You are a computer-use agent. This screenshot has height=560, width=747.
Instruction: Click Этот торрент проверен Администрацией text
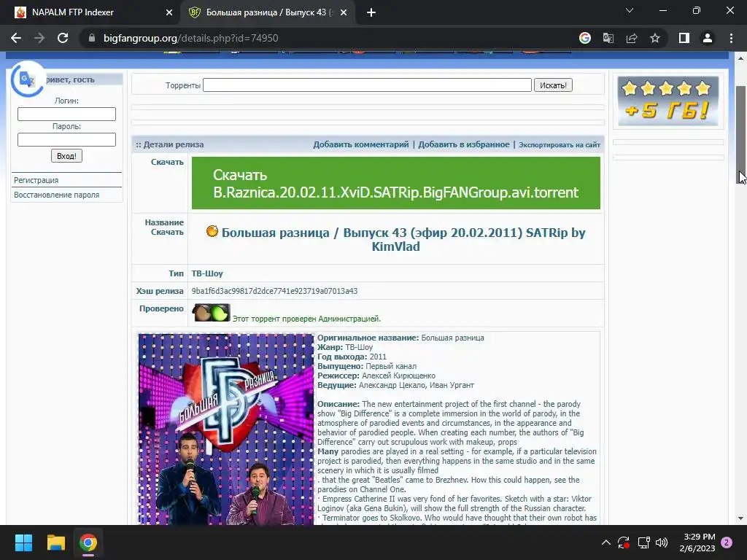(x=306, y=319)
